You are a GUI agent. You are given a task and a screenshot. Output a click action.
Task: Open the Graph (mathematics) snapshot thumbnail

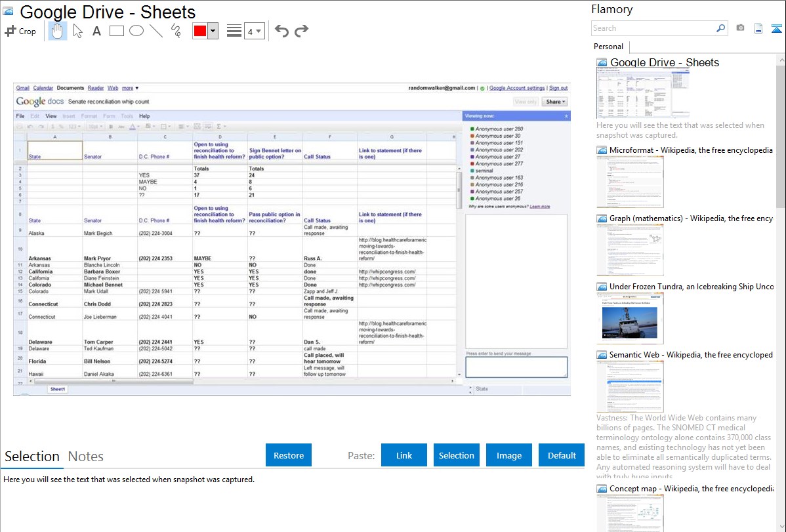(x=630, y=250)
